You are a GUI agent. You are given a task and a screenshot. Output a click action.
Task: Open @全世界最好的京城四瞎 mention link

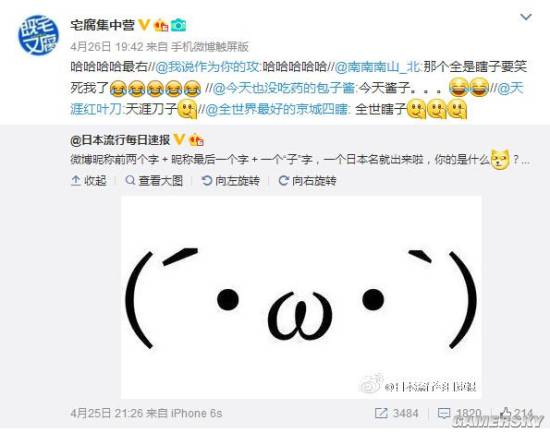click(x=277, y=109)
